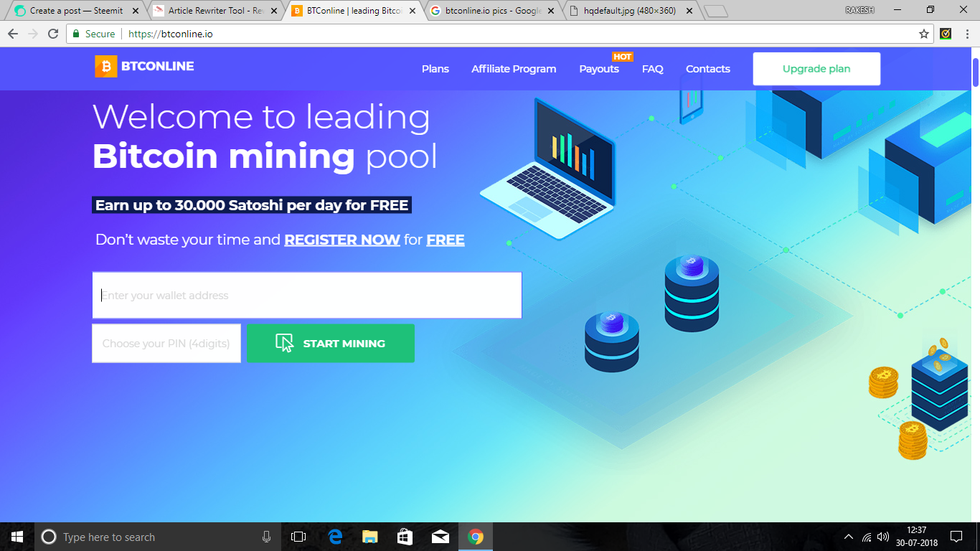Viewport: 980px width, 551px height.
Task: Go to the Payouts section
Action: [599, 69]
